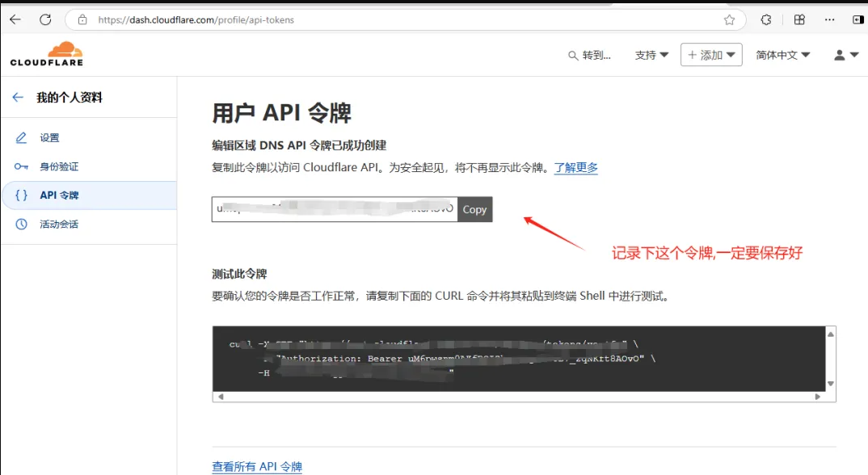Open browser three-dot settings menu

pyautogui.click(x=829, y=20)
